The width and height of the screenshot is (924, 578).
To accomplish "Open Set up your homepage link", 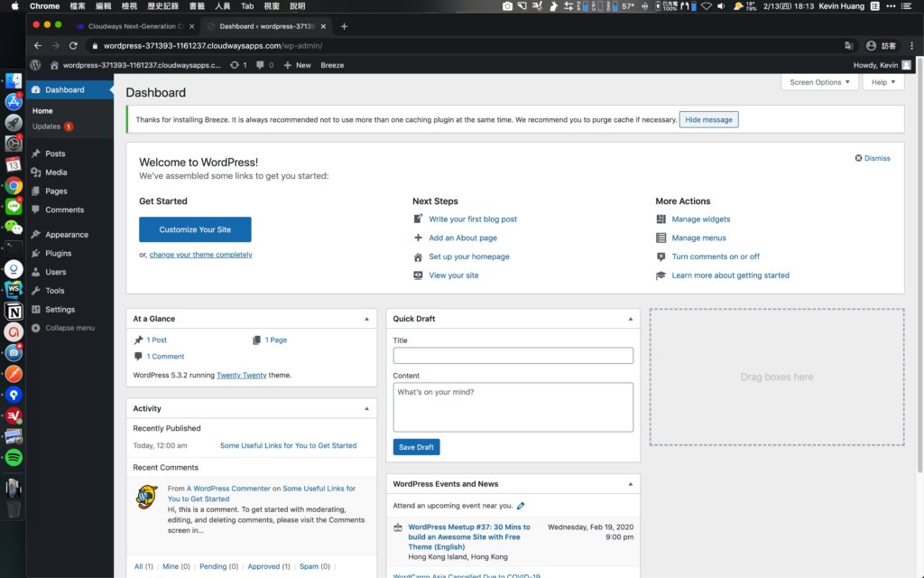I will 469,256.
